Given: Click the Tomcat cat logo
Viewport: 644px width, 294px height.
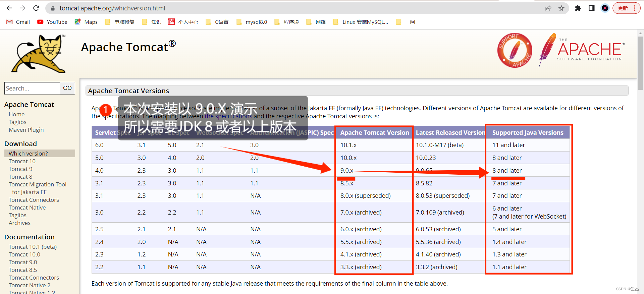Looking at the screenshot, I should [39, 54].
